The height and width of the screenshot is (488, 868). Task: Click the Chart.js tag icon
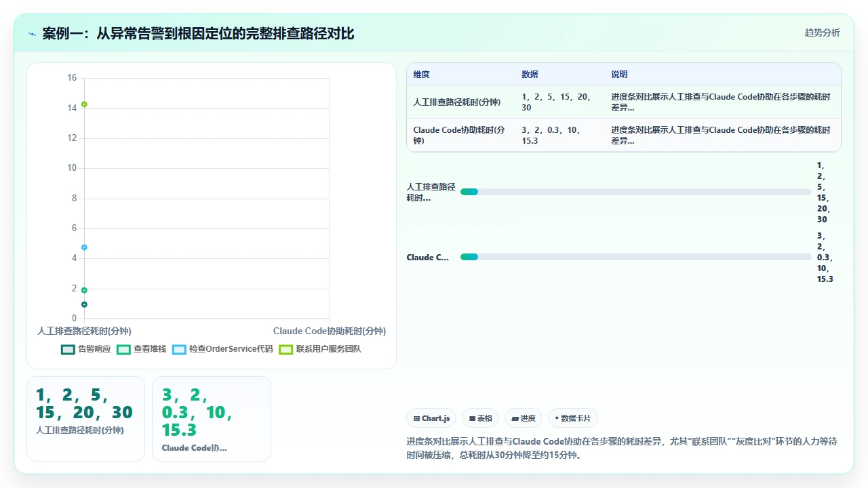pos(416,419)
